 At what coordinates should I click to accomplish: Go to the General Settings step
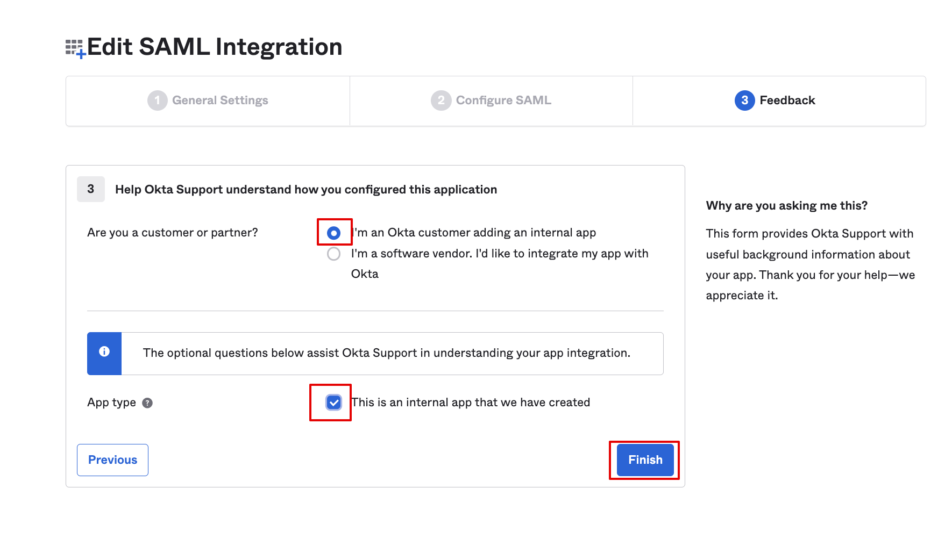point(220,100)
